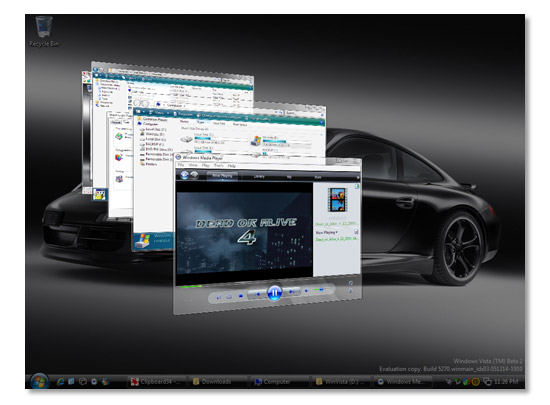Open the Now Playing list dropdown

[326, 232]
